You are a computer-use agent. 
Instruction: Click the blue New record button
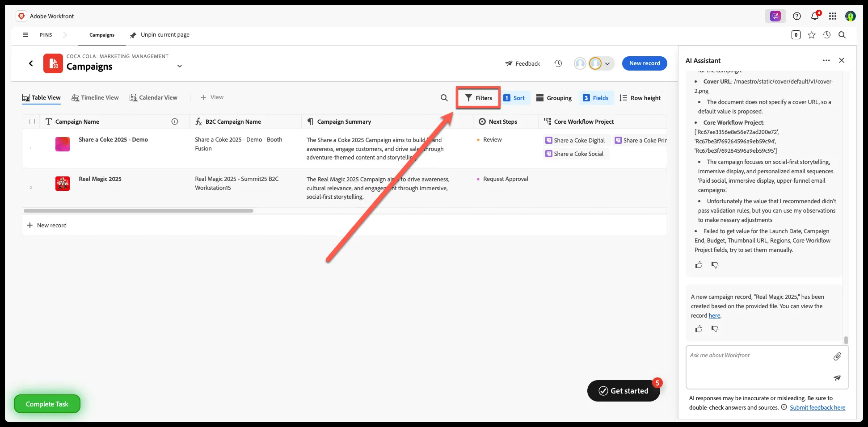(x=645, y=63)
